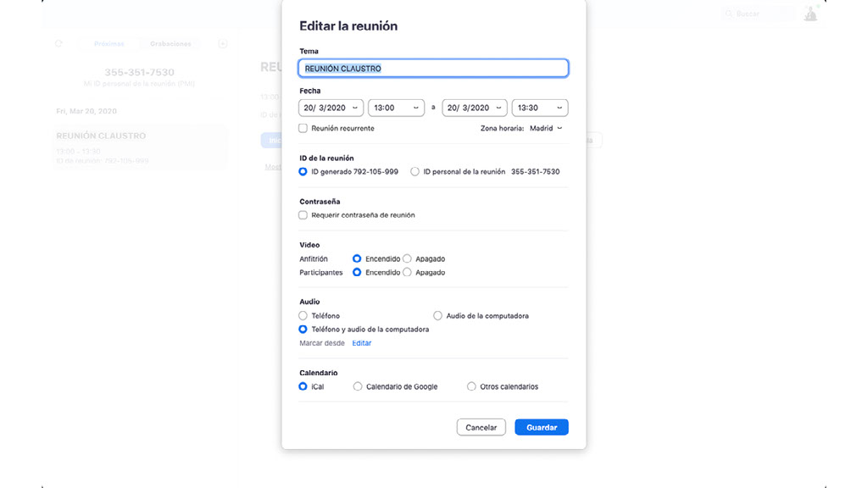Click the search magnifier icon
This screenshot has height=488, width=868.
[729, 14]
